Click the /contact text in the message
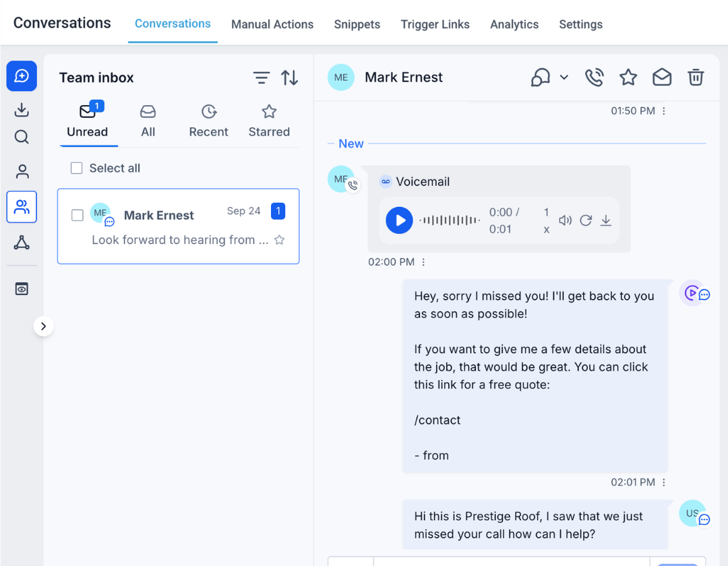728x566 pixels. coord(437,420)
